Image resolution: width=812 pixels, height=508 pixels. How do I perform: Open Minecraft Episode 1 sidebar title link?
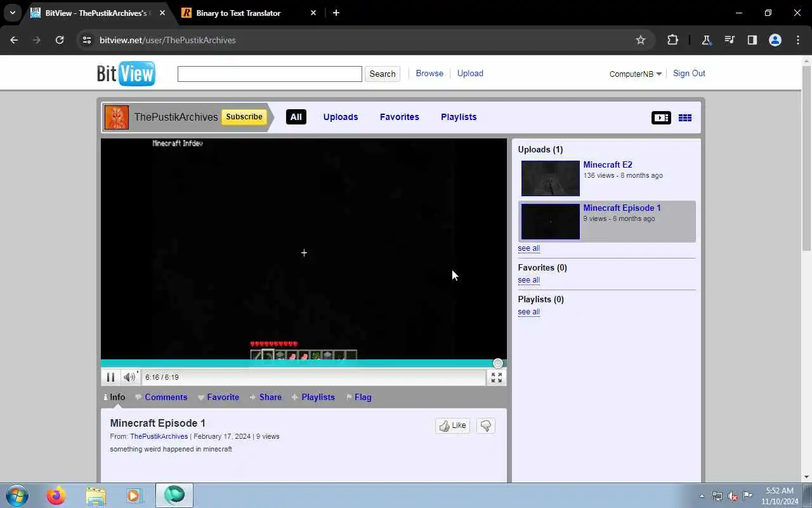click(x=622, y=208)
